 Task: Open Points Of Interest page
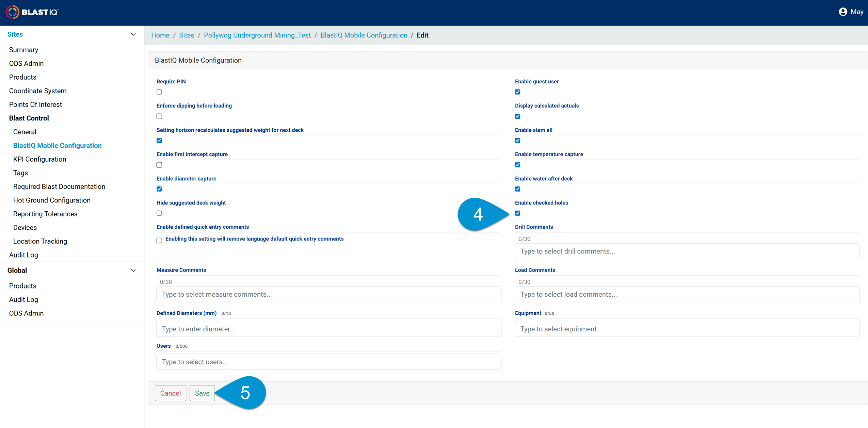click(35, 104)
